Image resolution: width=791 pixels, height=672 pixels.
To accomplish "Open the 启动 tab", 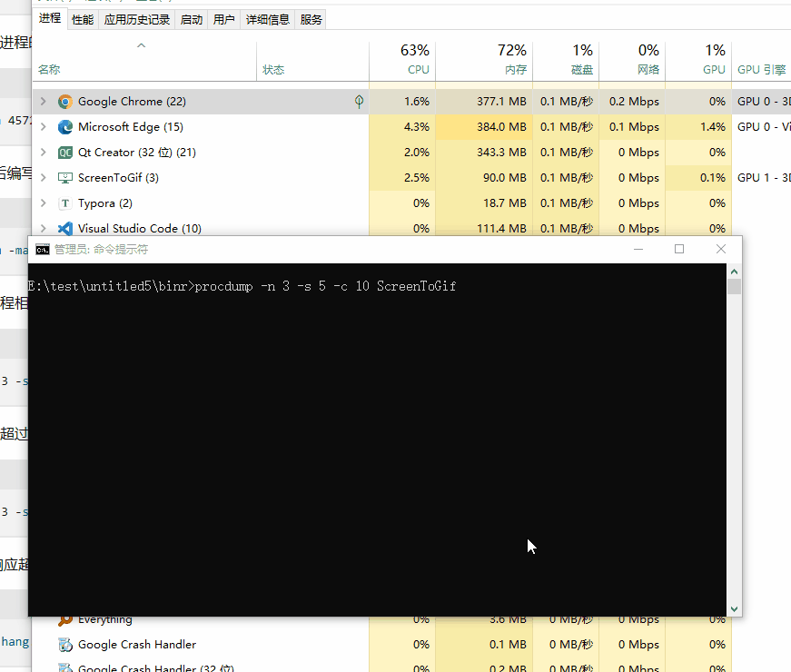I will click(x=192, y=20).
